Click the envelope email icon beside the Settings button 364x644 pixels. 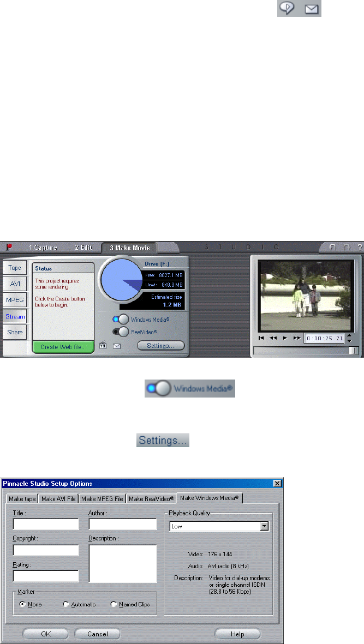117,346
